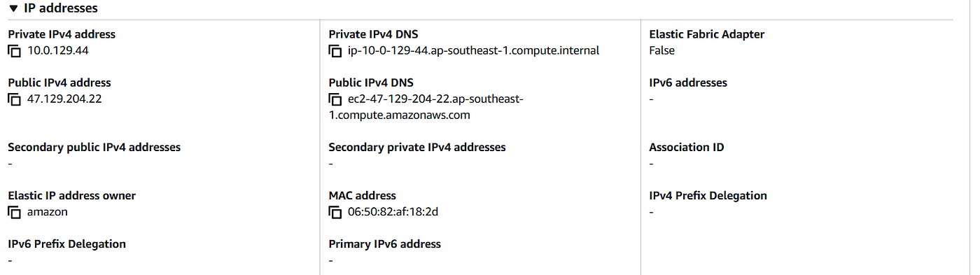
Task: Click the Private IPv4 address label
Action: point(62,34)
